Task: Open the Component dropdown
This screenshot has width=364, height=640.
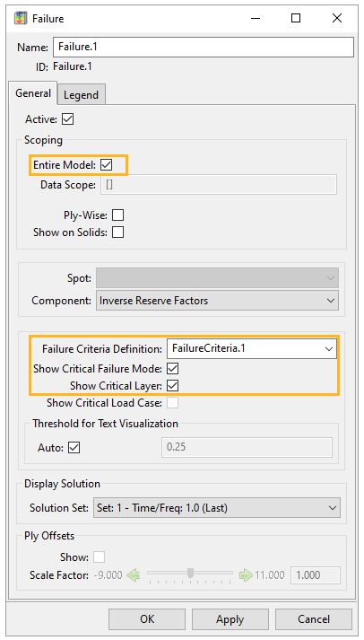Action: pyautogui.click(x=217, y=301)
